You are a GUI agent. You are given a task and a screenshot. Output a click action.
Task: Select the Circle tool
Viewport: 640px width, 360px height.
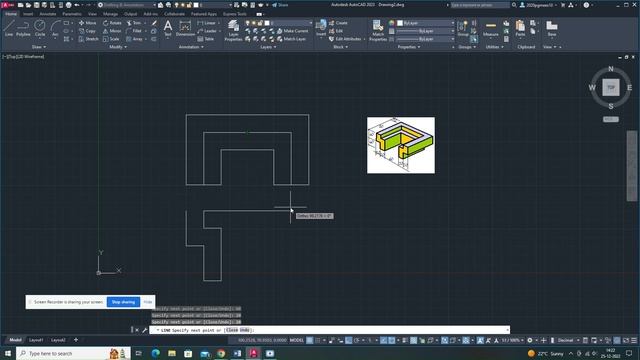[40, 28]
